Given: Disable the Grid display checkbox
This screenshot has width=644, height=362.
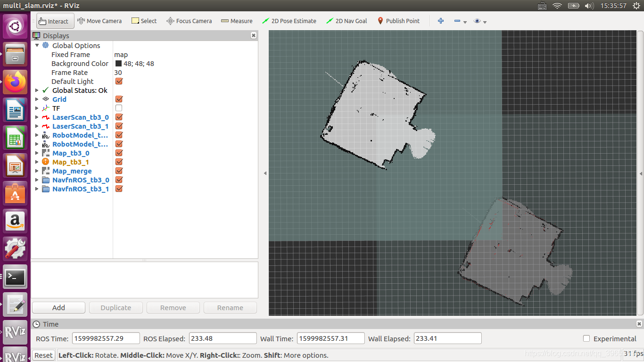Looking at the screenshot, I should coord(119,99).
